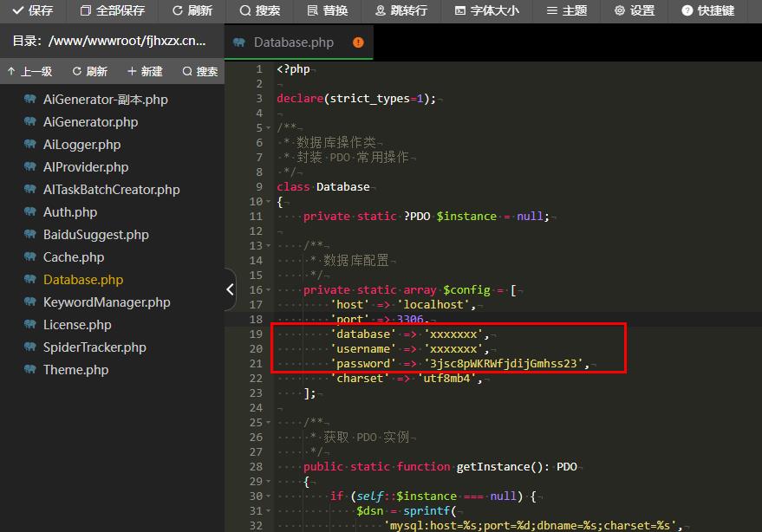Image resolution: width=762 pixels, height=532 pixels.
Task: Click the Save All toolbar button
Action: [110, 11]
